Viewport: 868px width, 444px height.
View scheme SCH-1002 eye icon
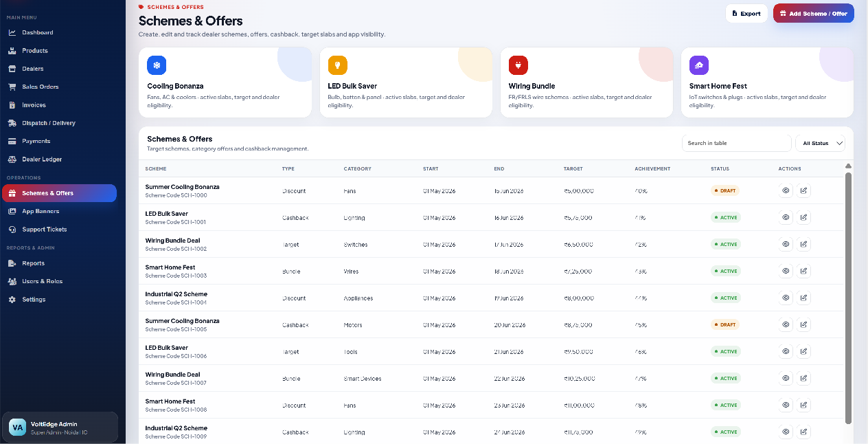pos(786,244)
